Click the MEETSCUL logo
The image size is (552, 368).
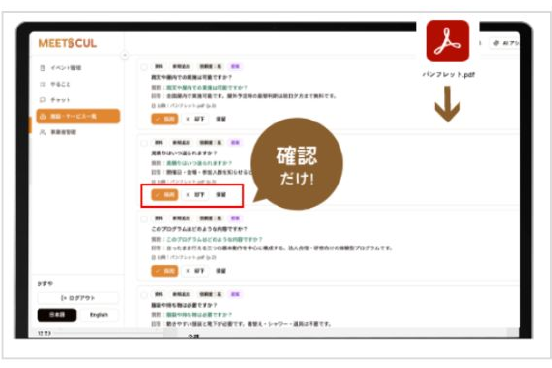68,43
